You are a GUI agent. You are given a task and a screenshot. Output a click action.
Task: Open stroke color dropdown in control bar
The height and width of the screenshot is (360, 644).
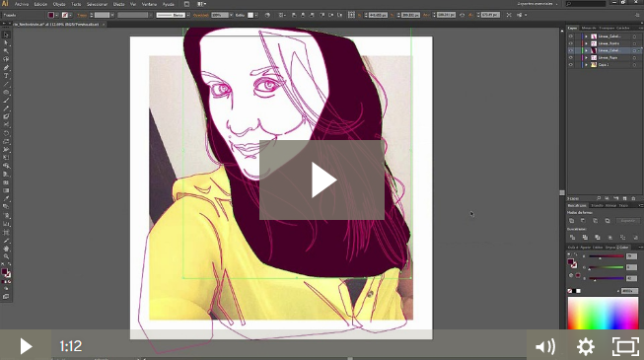pyautogui.click(x=71, y=15)
